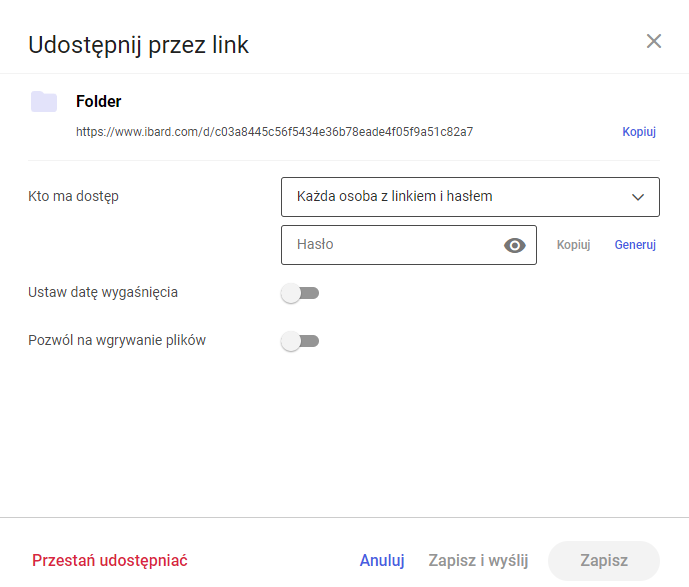Image resolution: width=689 pixels, height=587 pixels.
Task: Generate a password with Generuj
Action: [x=635, y=245]
